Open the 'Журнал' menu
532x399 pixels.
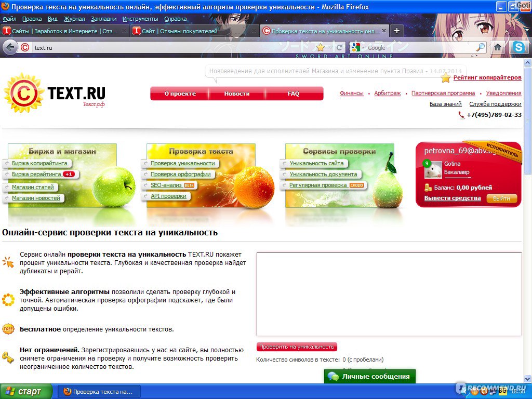(x=74, y=19)
